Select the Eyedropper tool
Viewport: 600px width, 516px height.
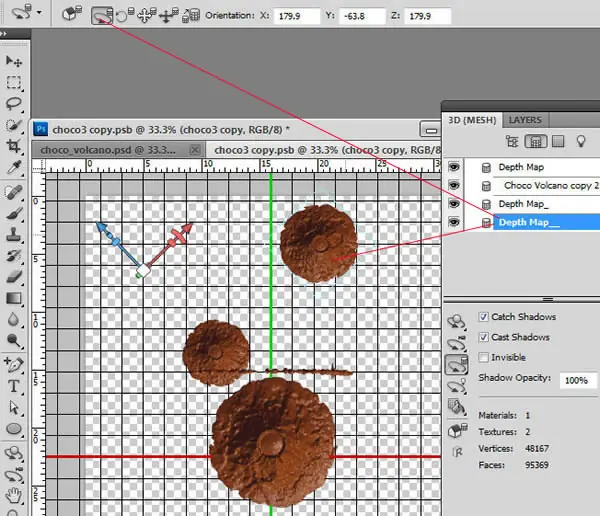[13, 168]
